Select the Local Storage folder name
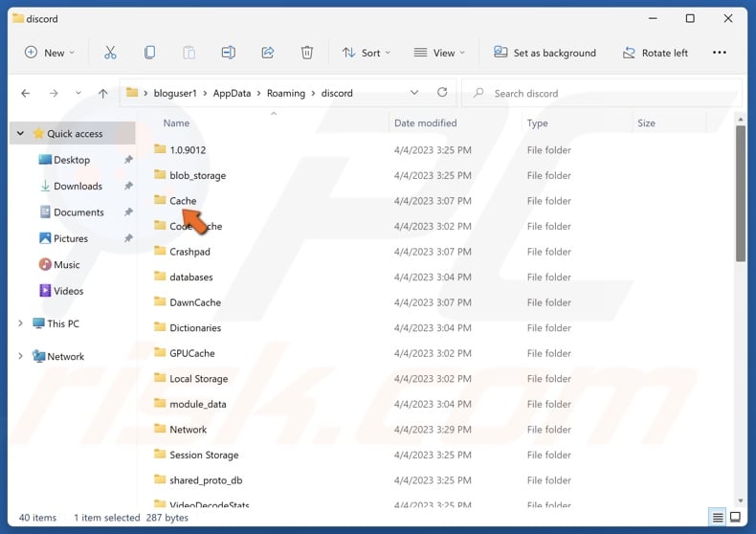 click(199, 379)
